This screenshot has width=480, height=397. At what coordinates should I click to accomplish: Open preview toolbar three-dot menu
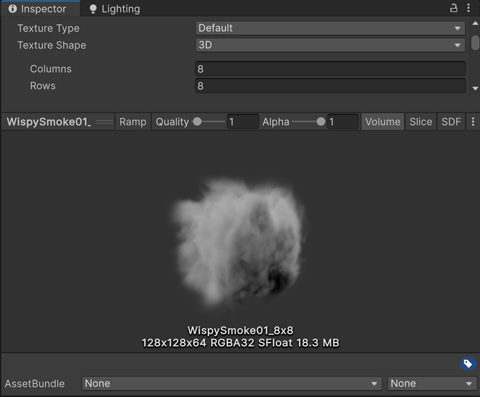coord(473,122)
